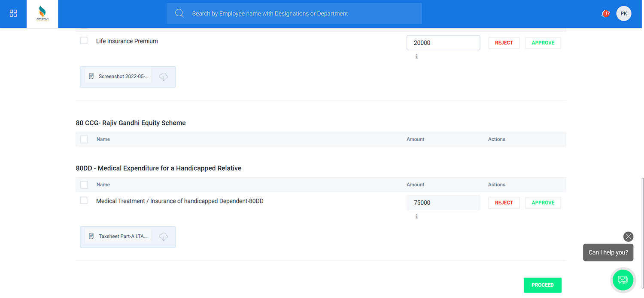
Task: Open notifications bell with 117 badge
Action: click(605, 14)
